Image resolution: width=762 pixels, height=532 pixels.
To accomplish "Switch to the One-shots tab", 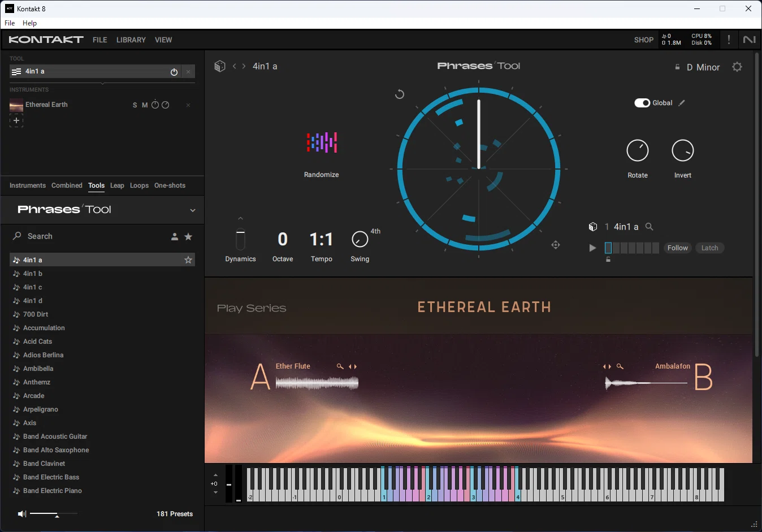I will pyautogui.click(x=170, y=185).
